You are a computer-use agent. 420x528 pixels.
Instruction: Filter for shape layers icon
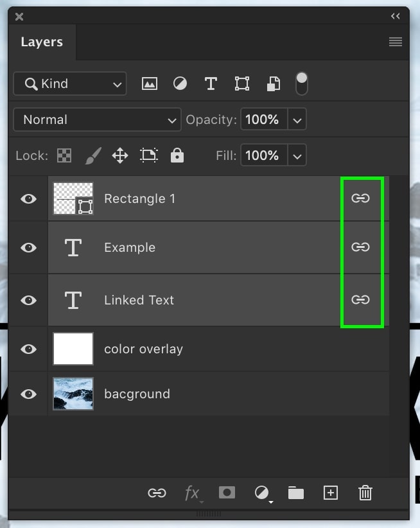[x=242, y=84]
